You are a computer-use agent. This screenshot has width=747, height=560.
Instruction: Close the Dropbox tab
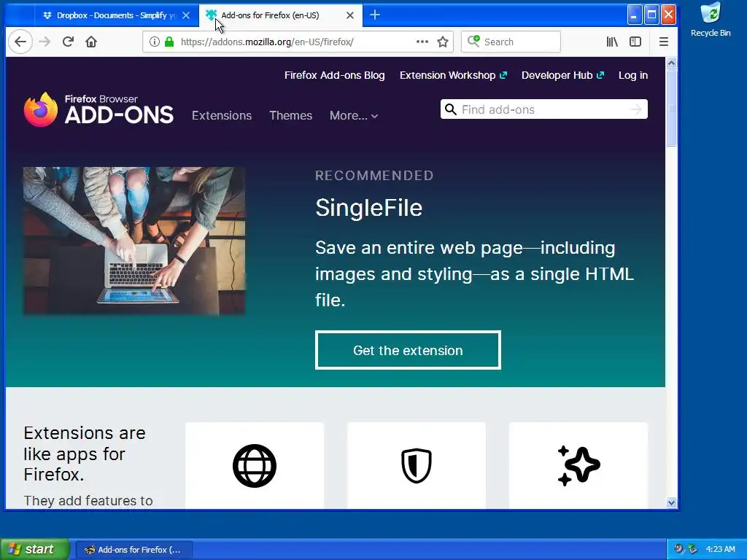[x=186, y=15]
